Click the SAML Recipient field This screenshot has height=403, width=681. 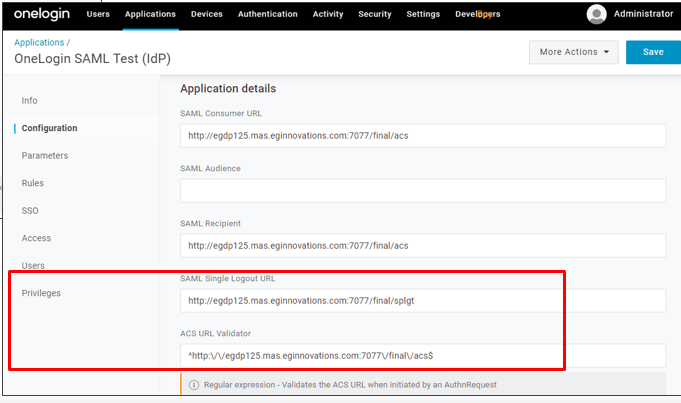(x=423, y=246)
